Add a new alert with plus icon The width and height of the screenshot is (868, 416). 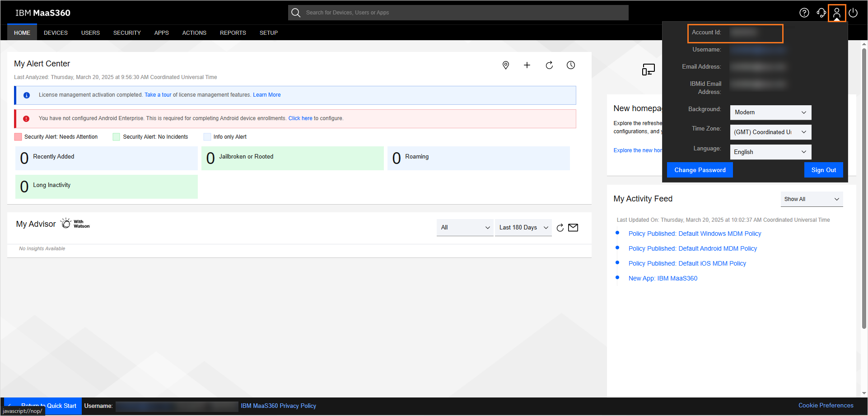527,65
